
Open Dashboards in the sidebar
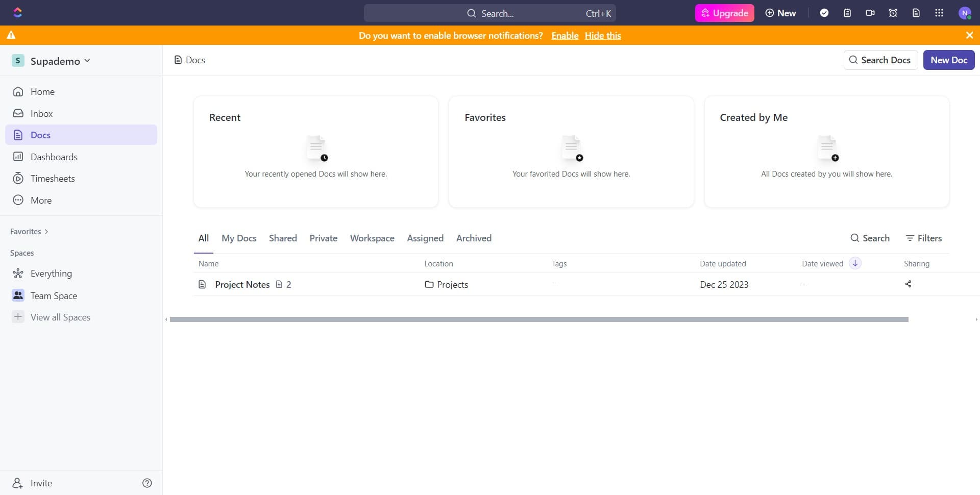click(x=53, y=157)
